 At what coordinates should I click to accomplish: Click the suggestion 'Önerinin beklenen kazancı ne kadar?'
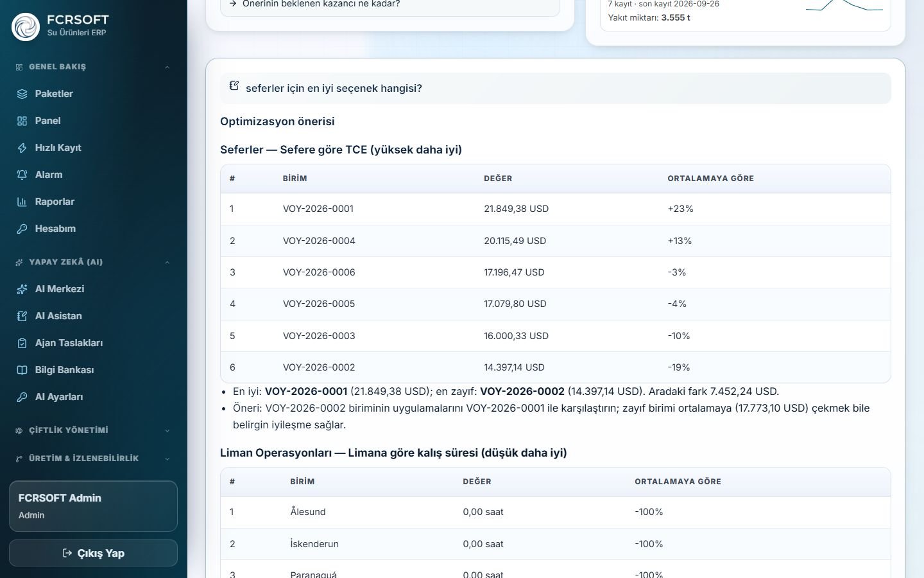[x=390, y=5]
